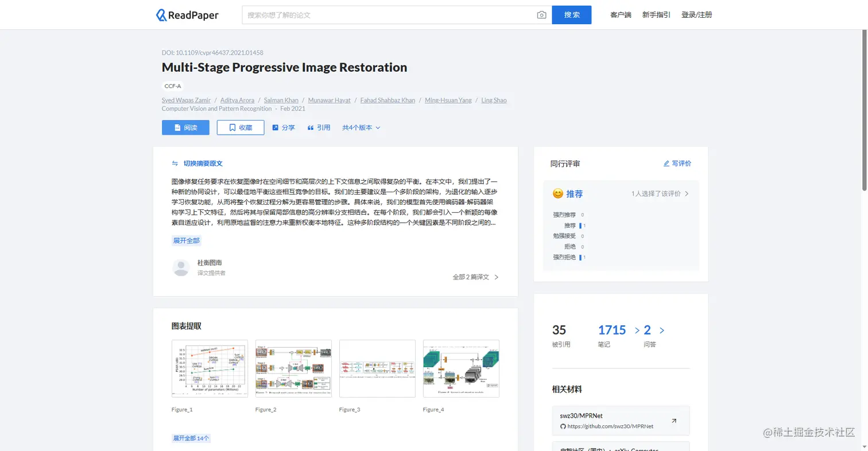Open Figure_2 thumbnail
Screen dimensions: 868x451
[x=293, y=368]
